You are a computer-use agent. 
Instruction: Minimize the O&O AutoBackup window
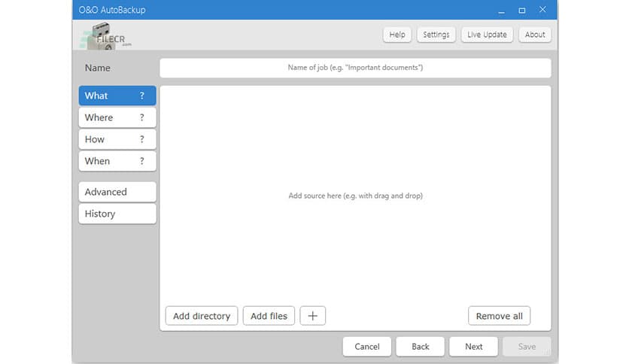pos(501,10)
